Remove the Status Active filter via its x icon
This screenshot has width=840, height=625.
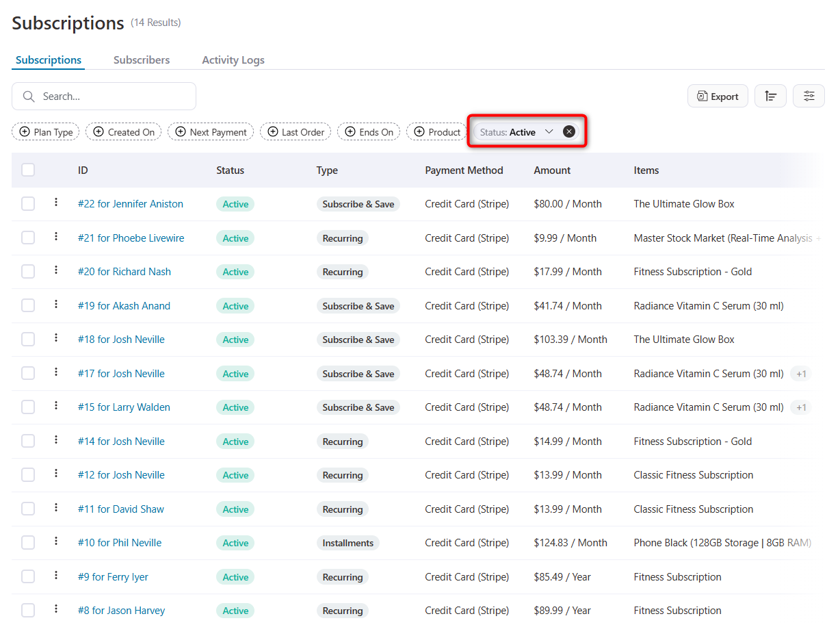(x=568, y=131)
